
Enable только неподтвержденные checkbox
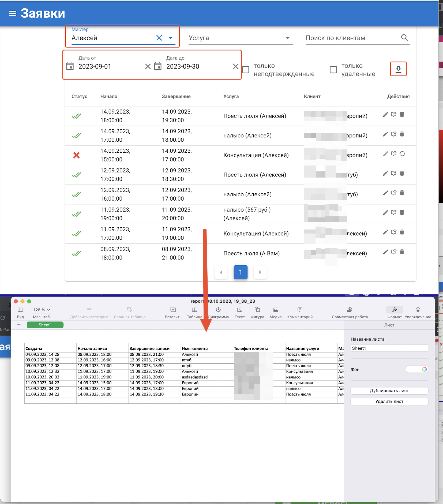[x=246, y=70]
